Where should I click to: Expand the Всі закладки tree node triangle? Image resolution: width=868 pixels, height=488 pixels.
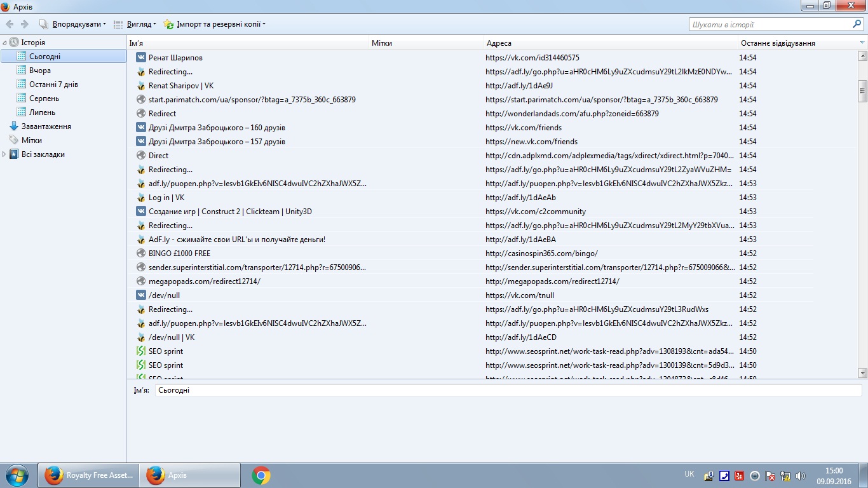5,154
